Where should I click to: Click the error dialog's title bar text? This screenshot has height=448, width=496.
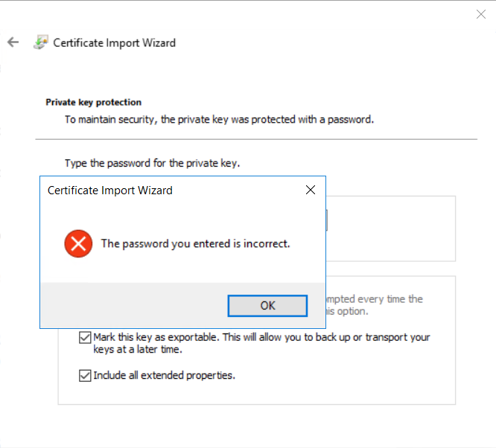[110, 191]
